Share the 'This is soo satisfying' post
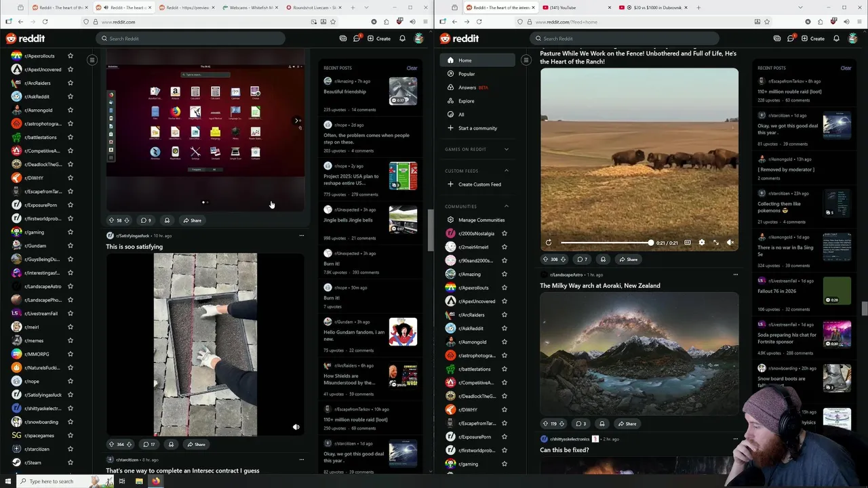868x488 pixels. click(x=195, y=445)
